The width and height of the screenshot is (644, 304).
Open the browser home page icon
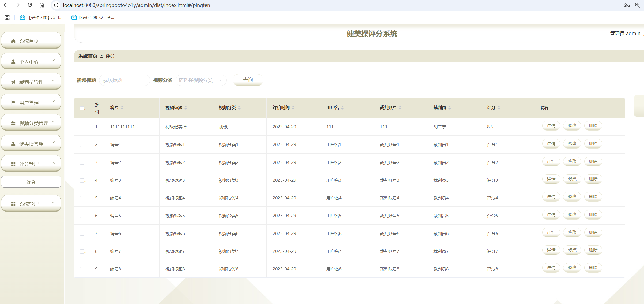click(x=42, y=5)
